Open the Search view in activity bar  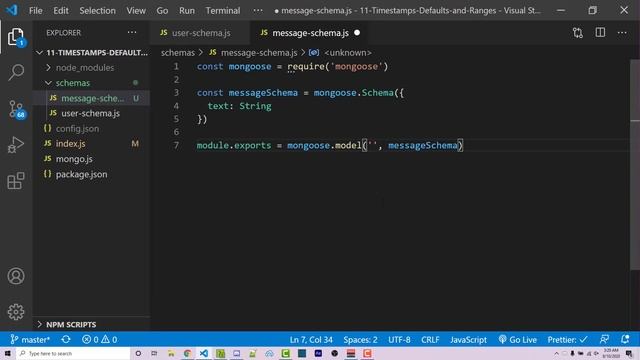tap(16, 72)
